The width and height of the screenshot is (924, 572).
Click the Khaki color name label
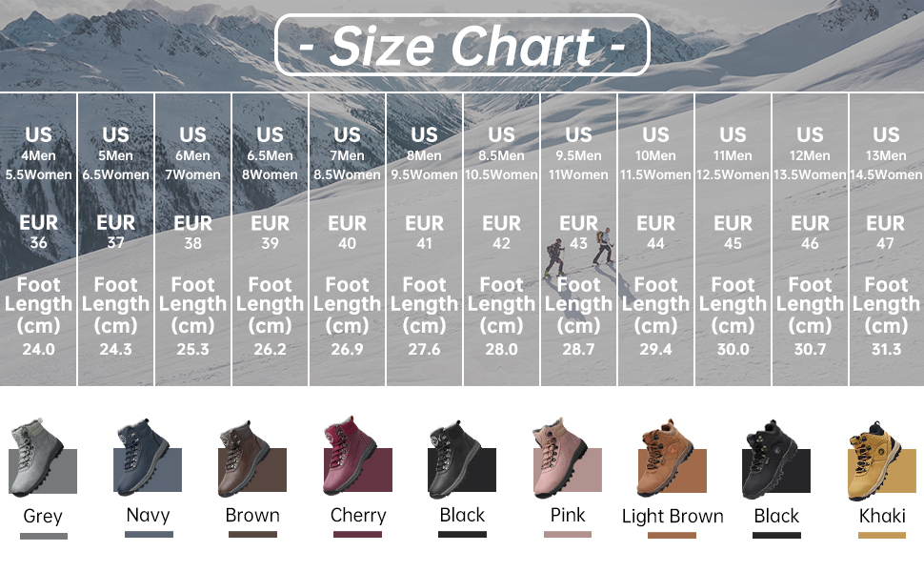tap(881, 516)
